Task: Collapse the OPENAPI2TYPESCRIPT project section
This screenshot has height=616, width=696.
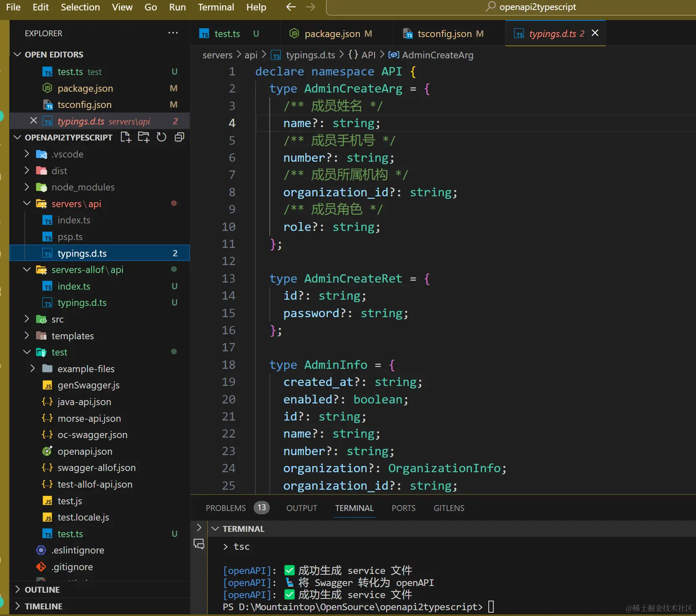Action: [18, 137]
